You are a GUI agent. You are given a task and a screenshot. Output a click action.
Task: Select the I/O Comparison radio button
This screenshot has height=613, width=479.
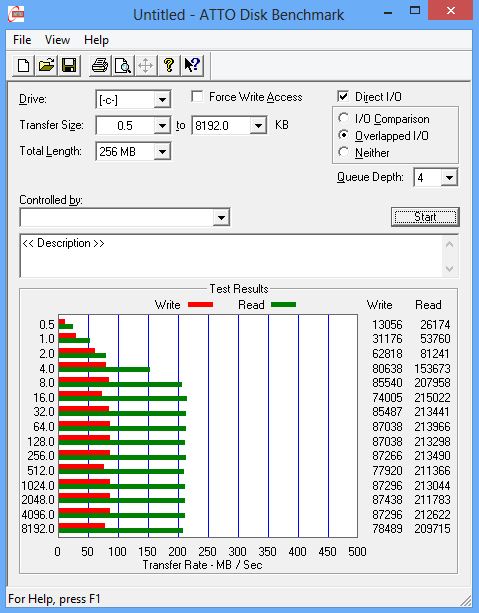343,118
